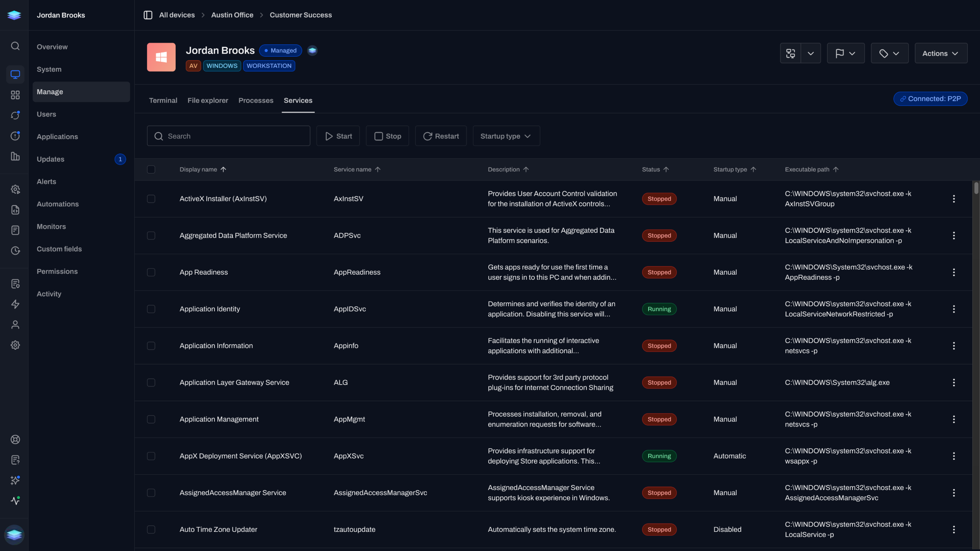Open the AI sparkles icon in rail
Screen dimensions: 980x551
pyautogui.click(x=15, y=480)
